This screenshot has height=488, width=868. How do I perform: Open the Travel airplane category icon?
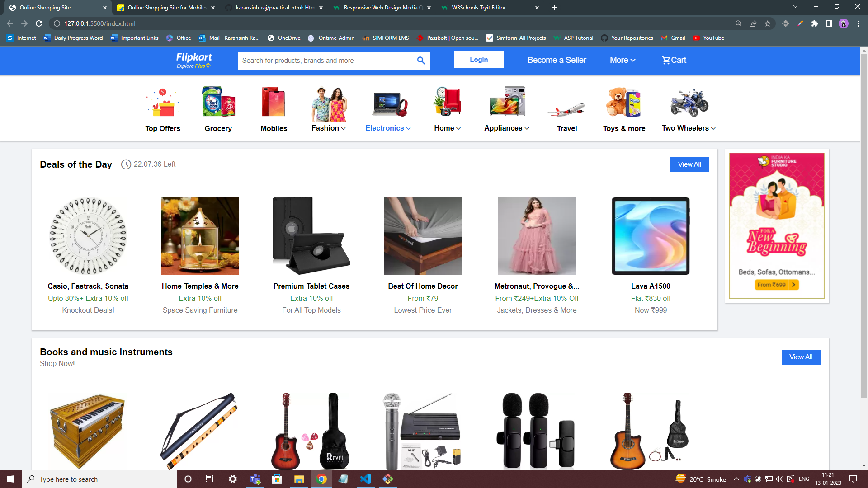(566, 109)
